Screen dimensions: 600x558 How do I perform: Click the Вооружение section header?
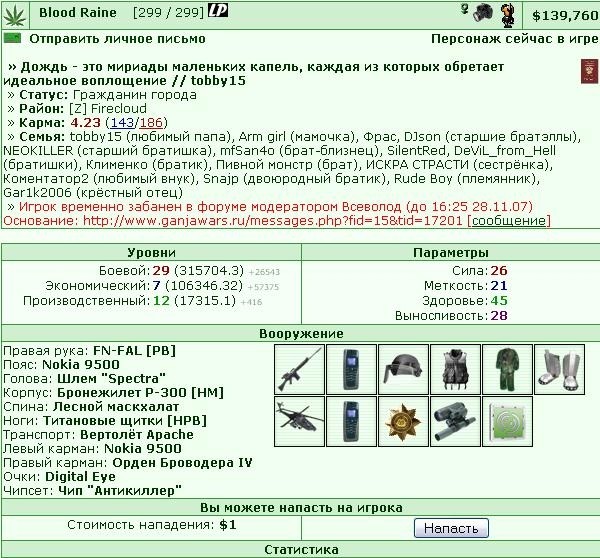[301, 333]
